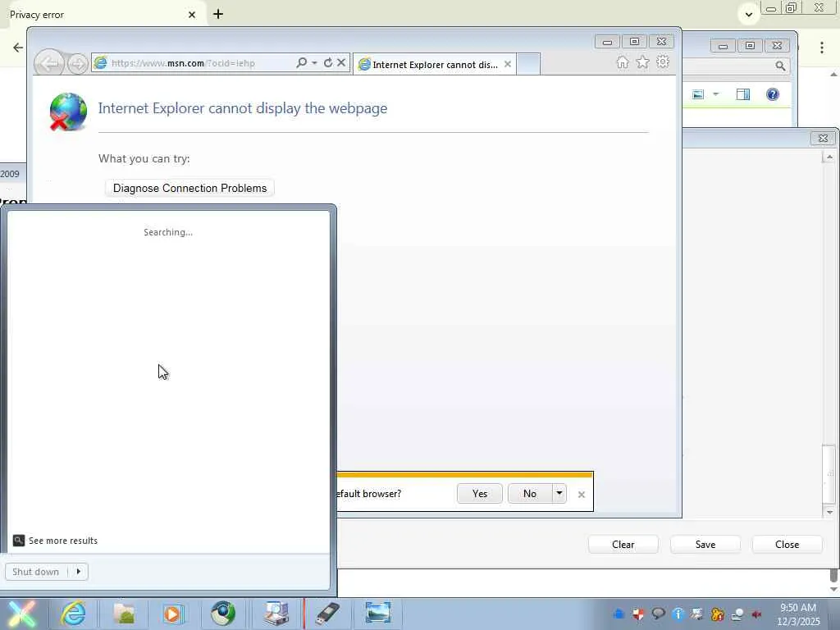Click the Close button in dialog
The width and height of the screenshot is (840, 630).
pyautogui.click(x=787, y=545)
